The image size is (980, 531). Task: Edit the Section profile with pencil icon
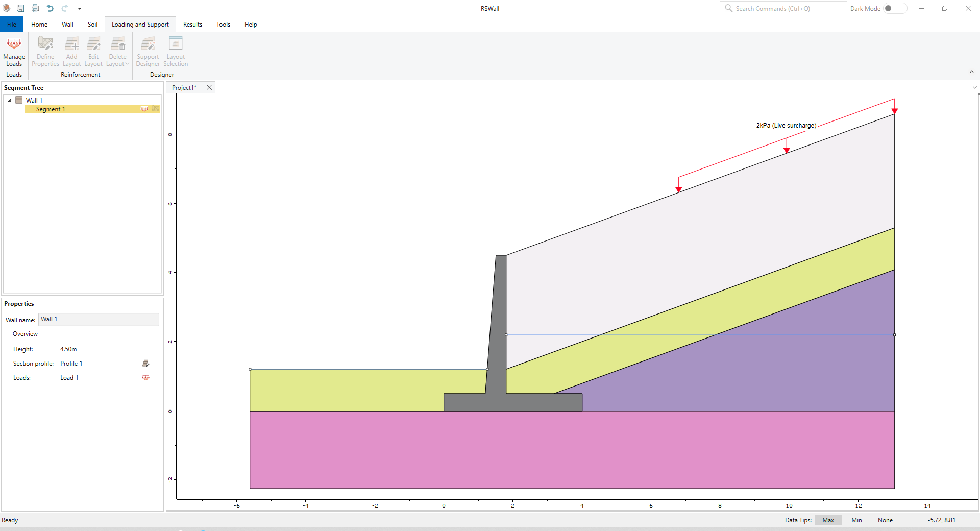coord(145,364)
